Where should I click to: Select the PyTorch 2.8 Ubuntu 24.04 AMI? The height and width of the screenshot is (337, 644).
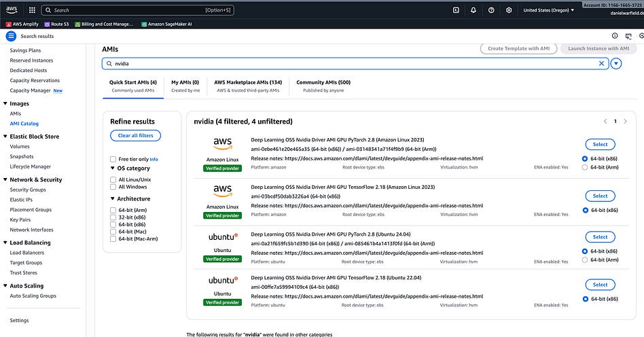(x=600, y=237)
